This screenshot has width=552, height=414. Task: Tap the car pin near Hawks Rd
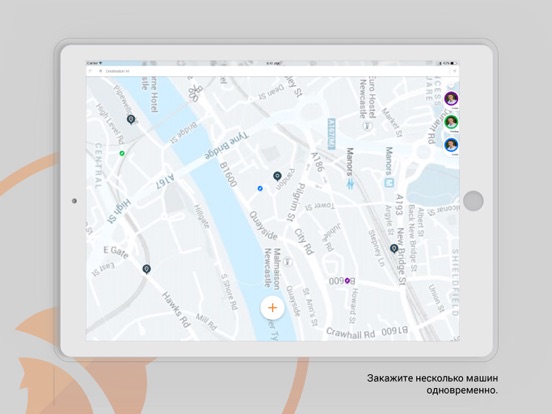[146, 269]
